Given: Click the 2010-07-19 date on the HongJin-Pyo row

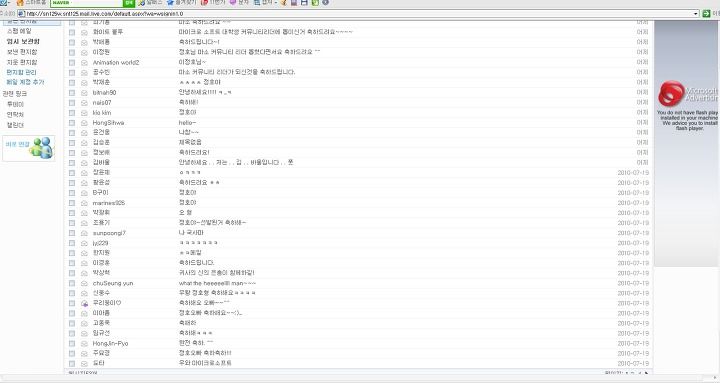Looking at the screenshot, I should coord(633,344).
